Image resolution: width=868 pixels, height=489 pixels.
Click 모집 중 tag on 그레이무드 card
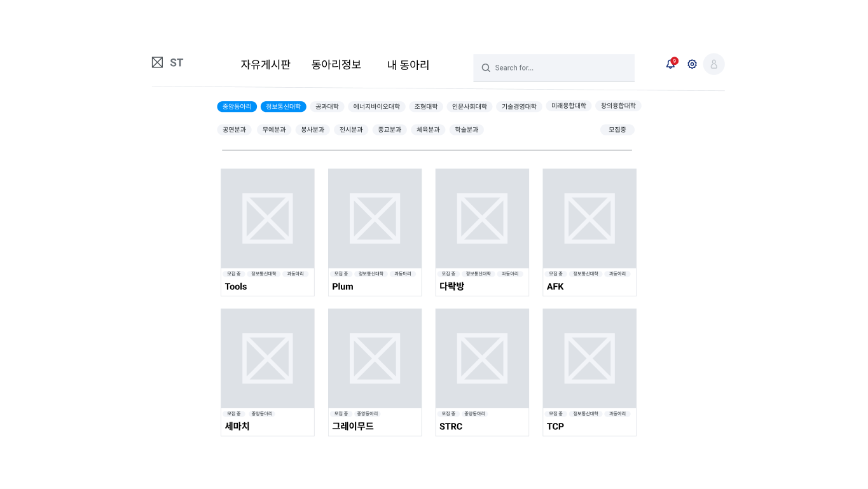tap(341, 414)
